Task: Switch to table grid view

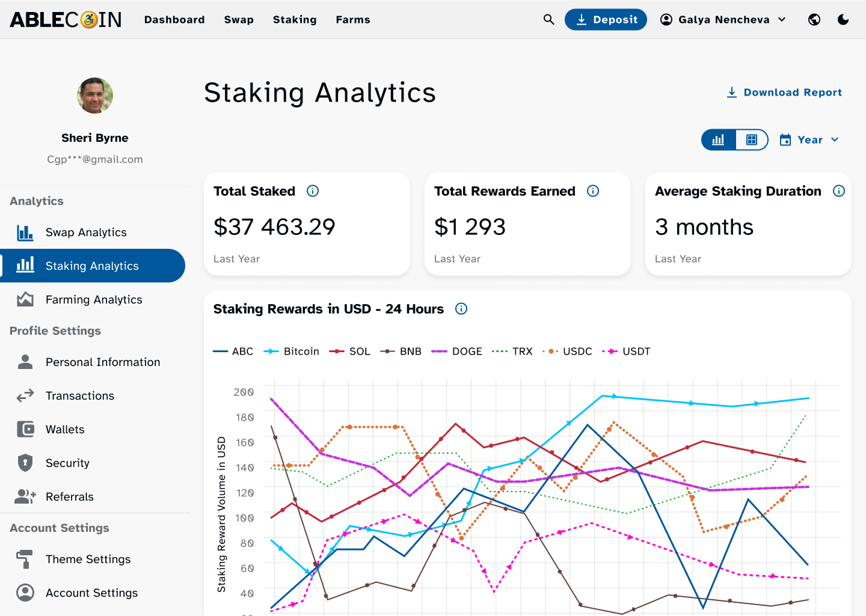Action: [x=751, y=139]
